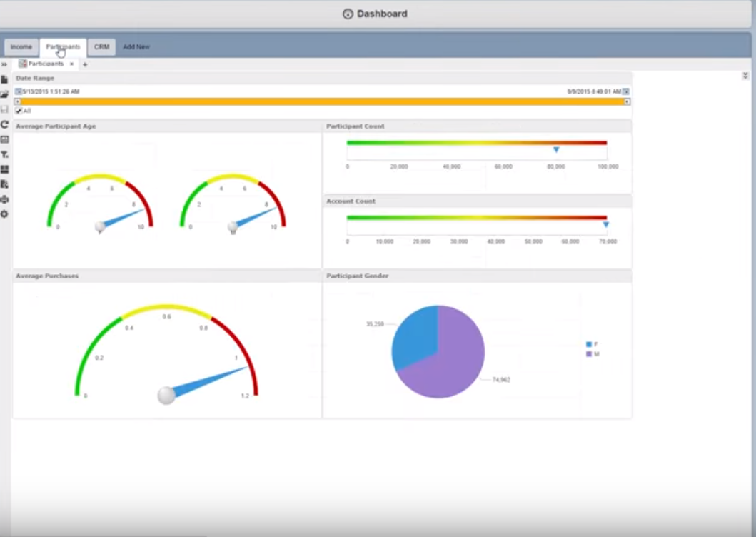
Task: Add a new sheet with plus button
Action: coord(85,64)
